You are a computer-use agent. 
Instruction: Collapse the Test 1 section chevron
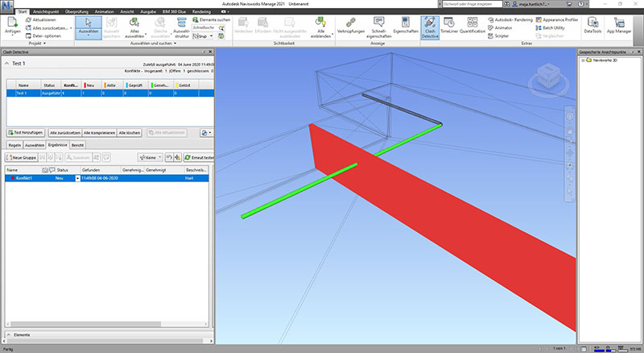click(x=6, y=64)
